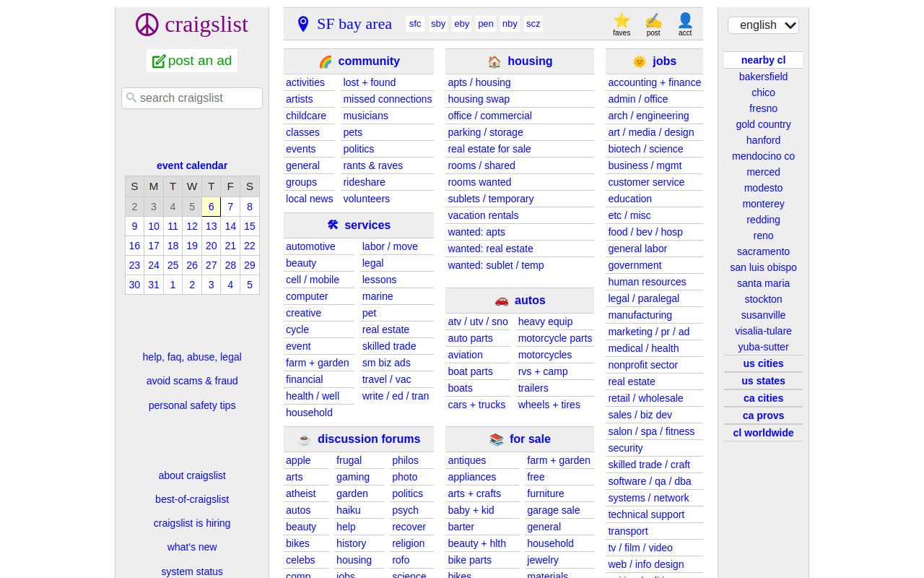
Task: Switch to the sby subarea tab
Action: pyautogui.click(x=438, y=24)
